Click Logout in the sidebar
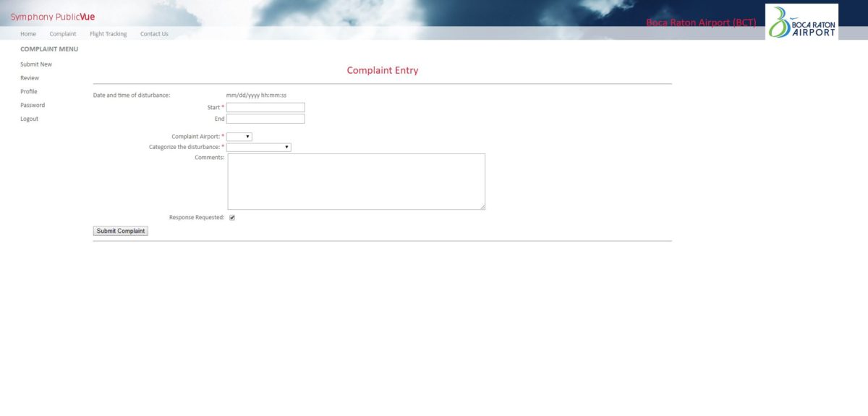The height and width of the screenshot is (416, 868). click(30, 119)
